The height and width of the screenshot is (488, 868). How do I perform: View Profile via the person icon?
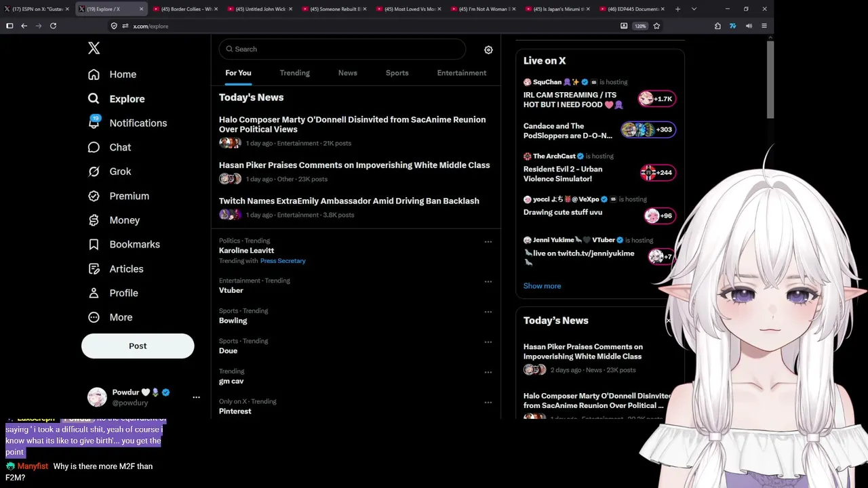pos(94,293)
